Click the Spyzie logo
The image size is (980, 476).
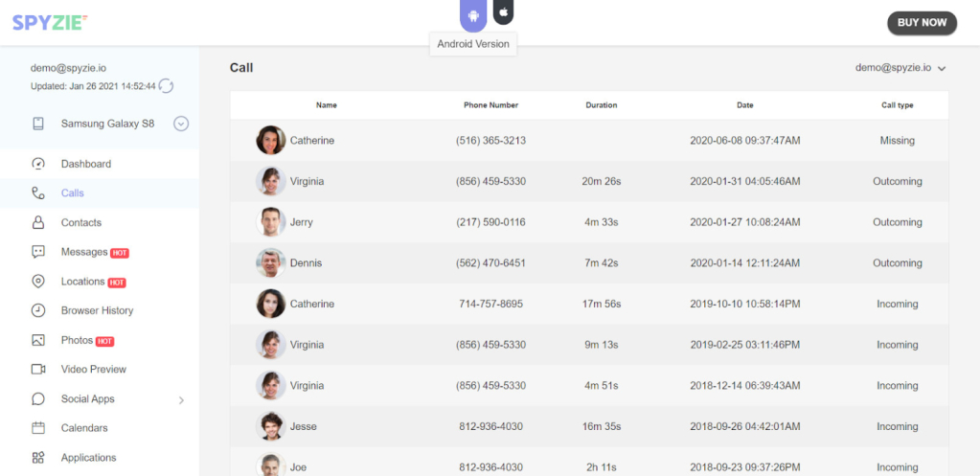click(x=50, y=22)
